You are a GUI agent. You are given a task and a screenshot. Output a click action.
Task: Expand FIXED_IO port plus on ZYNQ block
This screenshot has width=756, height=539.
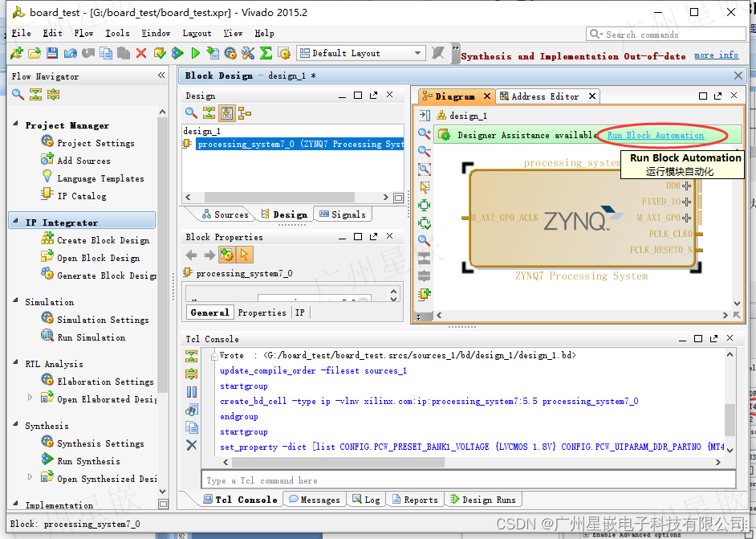coord(686,202)
